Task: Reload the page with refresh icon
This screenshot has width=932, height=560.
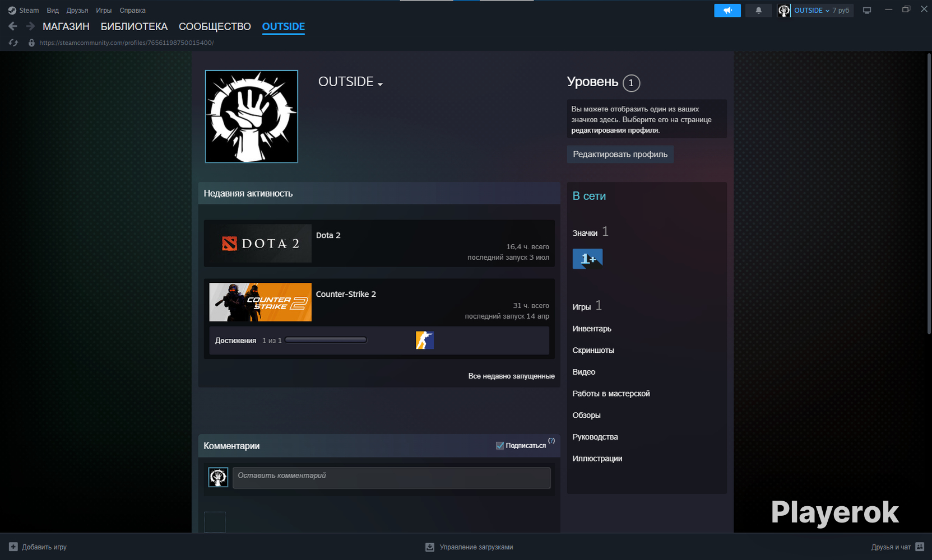Action: 13,43
